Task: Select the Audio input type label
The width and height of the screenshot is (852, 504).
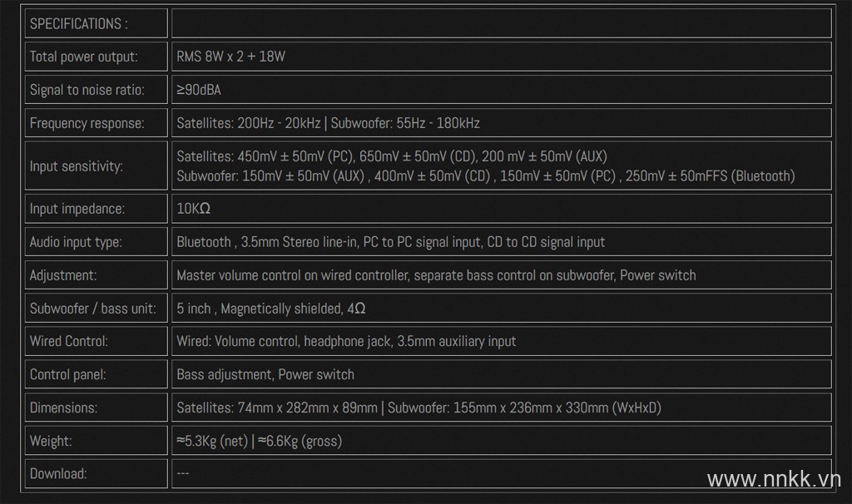Action: click(x=76, y=242)
